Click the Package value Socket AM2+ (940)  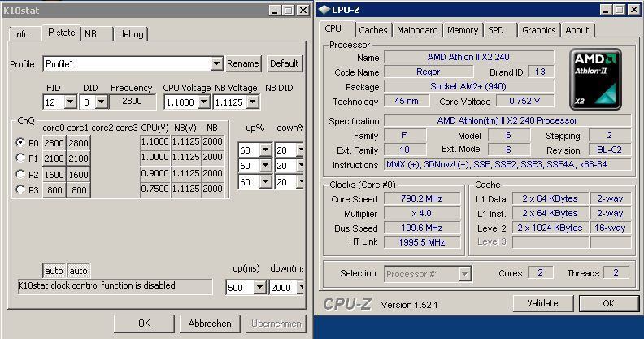(468, 86)
